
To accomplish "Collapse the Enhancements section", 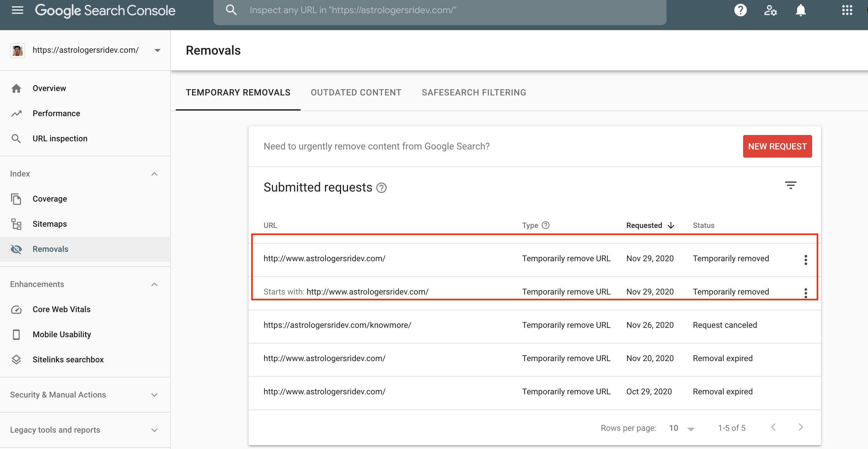I will pos(154,284).
